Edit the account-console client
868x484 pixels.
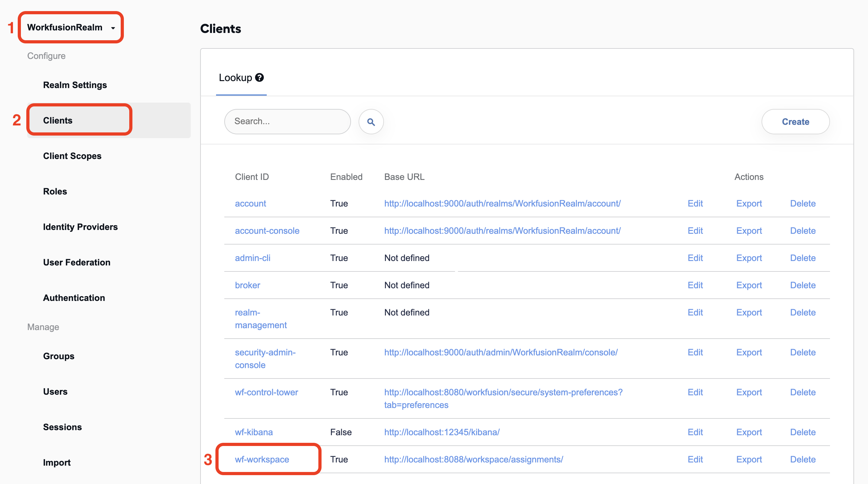click(x=695, y=231)
